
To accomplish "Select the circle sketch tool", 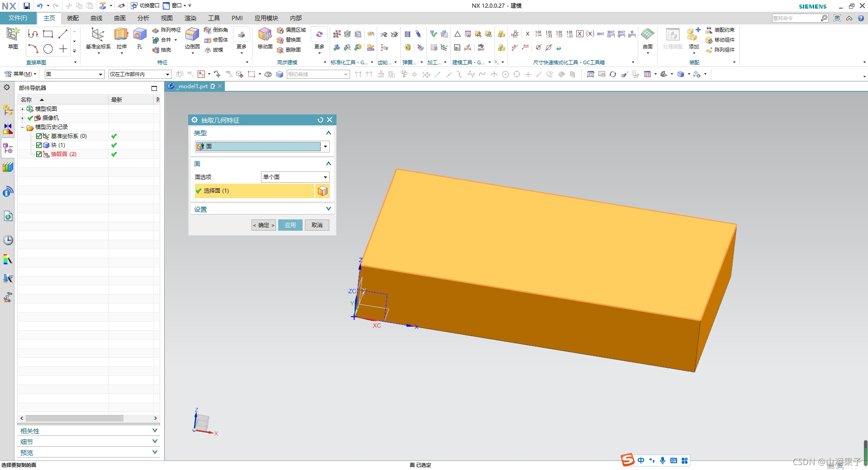I will point(48,49).
